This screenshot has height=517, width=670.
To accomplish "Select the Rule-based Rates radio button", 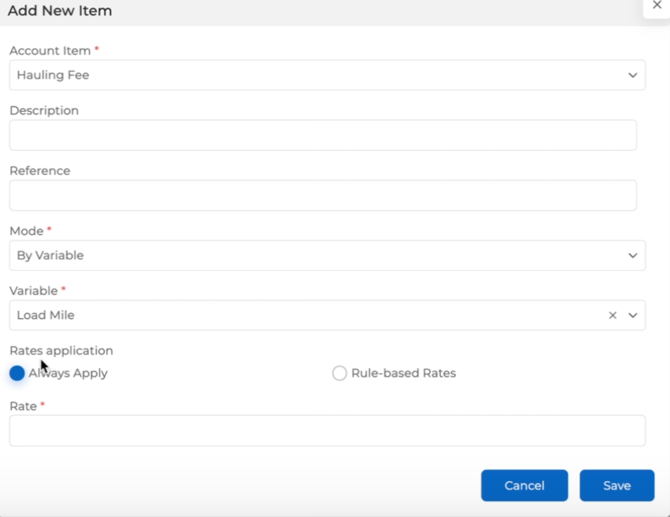I will click(x=339, y=373).
